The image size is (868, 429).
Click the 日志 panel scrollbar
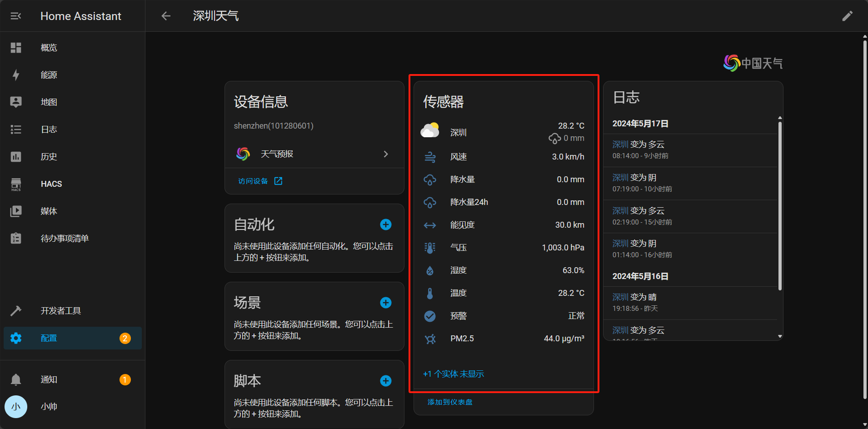pos(780,205)
